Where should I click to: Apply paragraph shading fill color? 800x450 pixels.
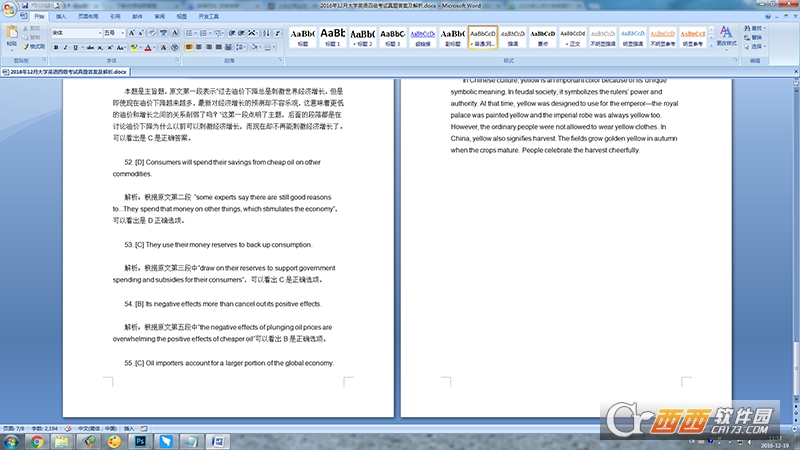click(x=254, y=47)
